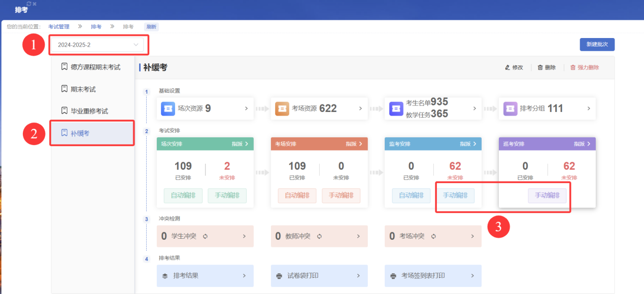Click 自动编排 under 场次安排

(183, 196)
